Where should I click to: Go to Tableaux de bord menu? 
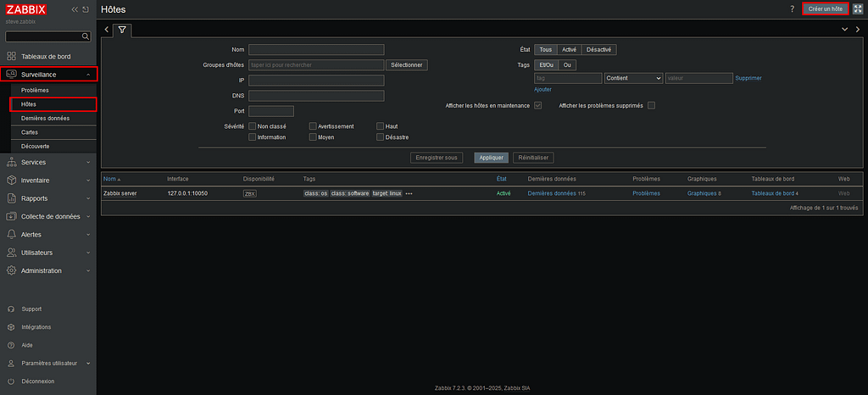click(x=46, y=56)
